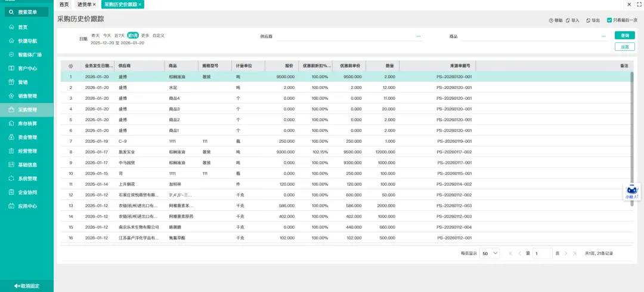The width and height of the screenshot is (644, 292).
Task: Click the 报价 column header
Action: [281, 66]
